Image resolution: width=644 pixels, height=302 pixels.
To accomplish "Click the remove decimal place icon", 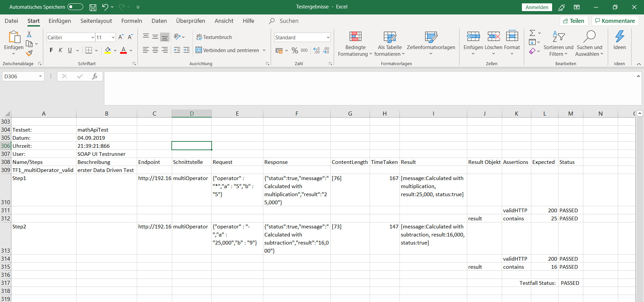I will pyautogui.click(x=326, y=50).
